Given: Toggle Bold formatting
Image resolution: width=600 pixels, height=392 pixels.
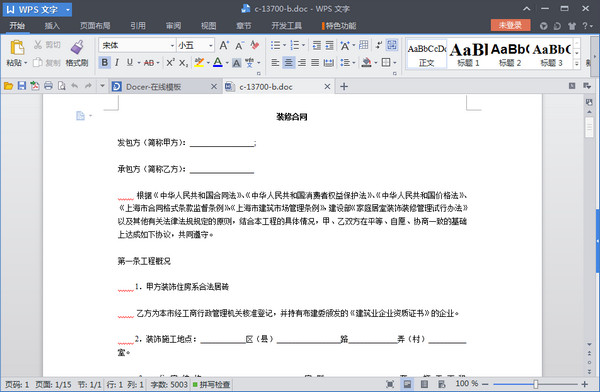Looking at the screenshot, I should (x=104, y=62).
